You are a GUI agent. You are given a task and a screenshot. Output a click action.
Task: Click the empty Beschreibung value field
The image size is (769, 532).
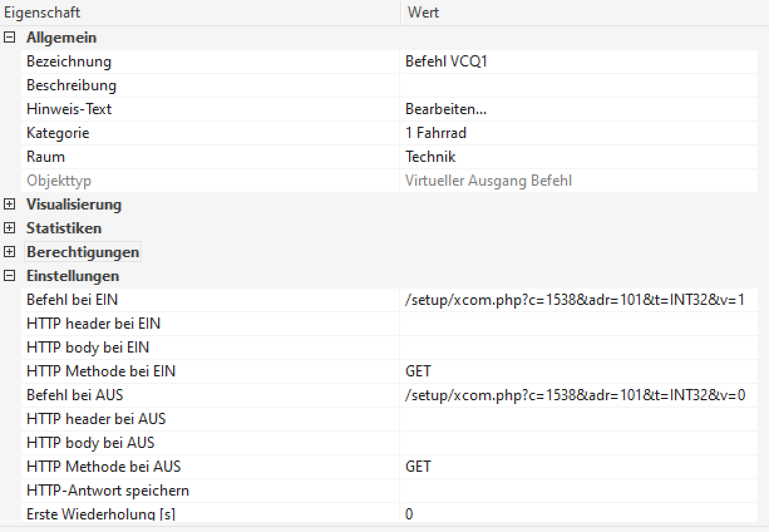(x=577, y=85)
